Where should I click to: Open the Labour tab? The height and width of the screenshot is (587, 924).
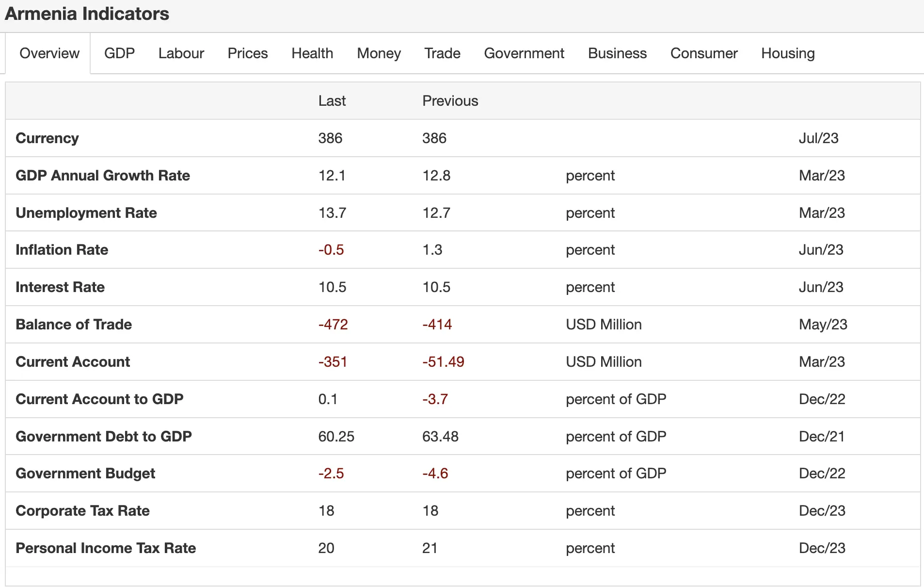coord(181,53)
